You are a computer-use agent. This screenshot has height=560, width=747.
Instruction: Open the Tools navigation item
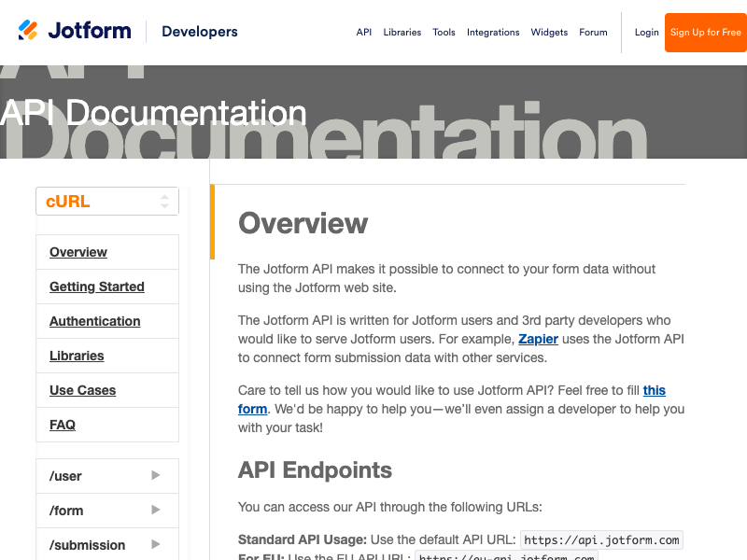(x=444, y=33)
